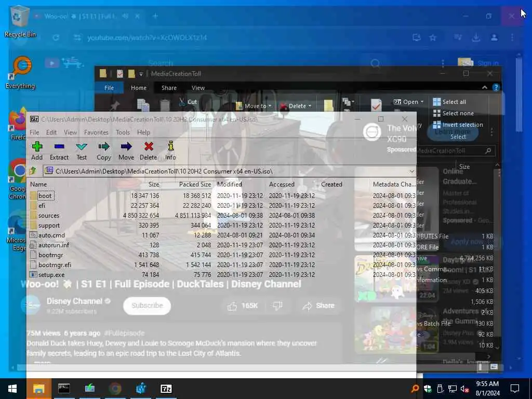
Task: Expand the Move to dropdown in Explorer
Action: 270,106
